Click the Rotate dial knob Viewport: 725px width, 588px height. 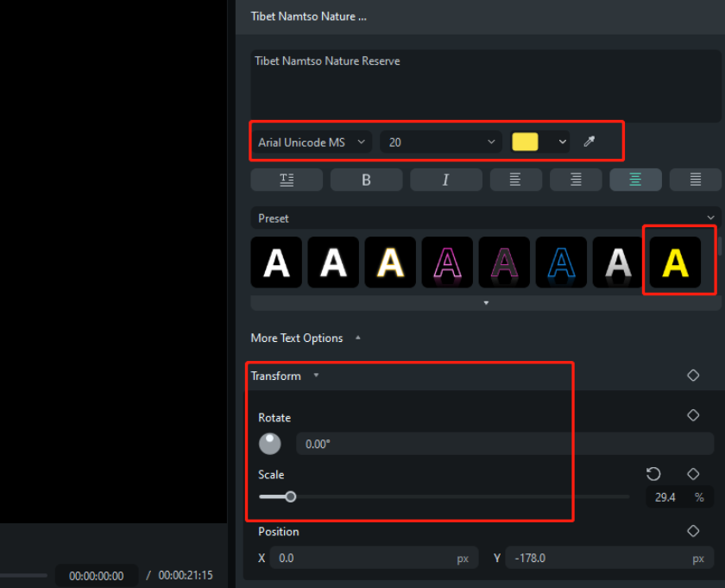pos(269,443)
